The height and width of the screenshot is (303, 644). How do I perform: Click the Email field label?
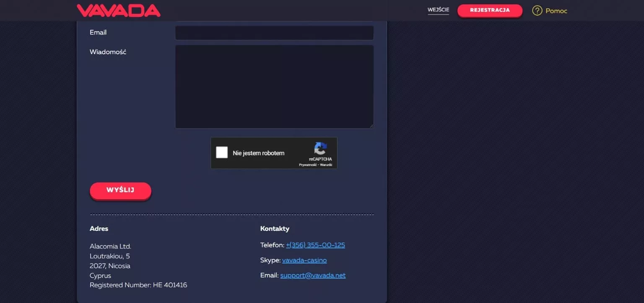coord(98,32)
